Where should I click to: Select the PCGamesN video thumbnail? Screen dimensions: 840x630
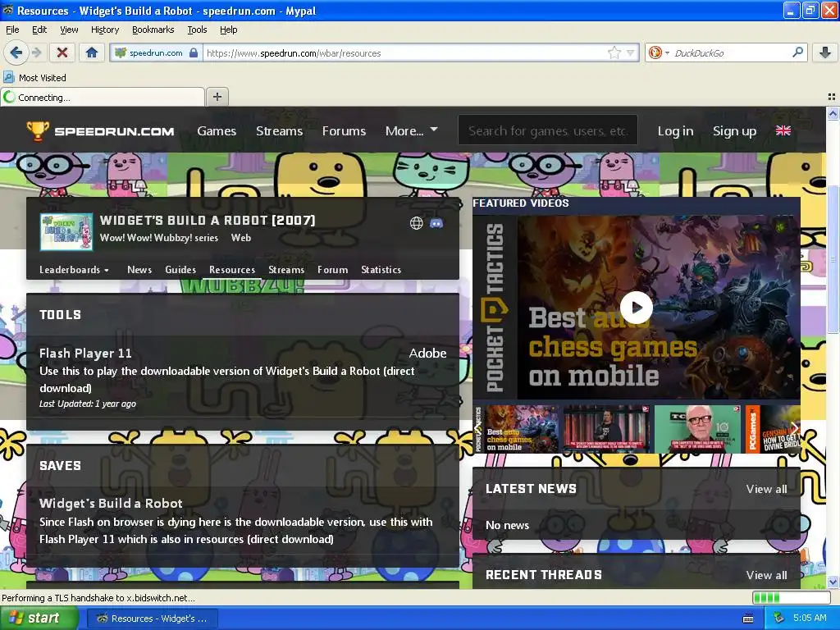tap(773, 429)
